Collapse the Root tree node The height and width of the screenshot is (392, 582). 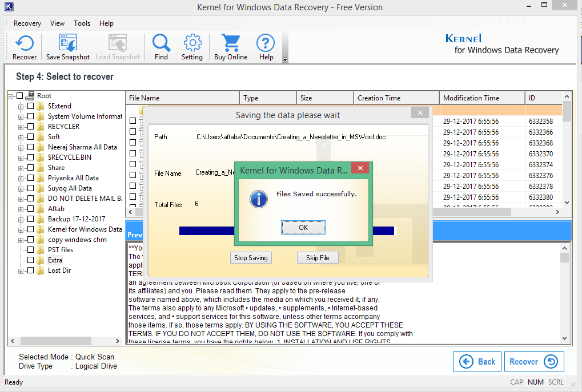pos(10,95)
